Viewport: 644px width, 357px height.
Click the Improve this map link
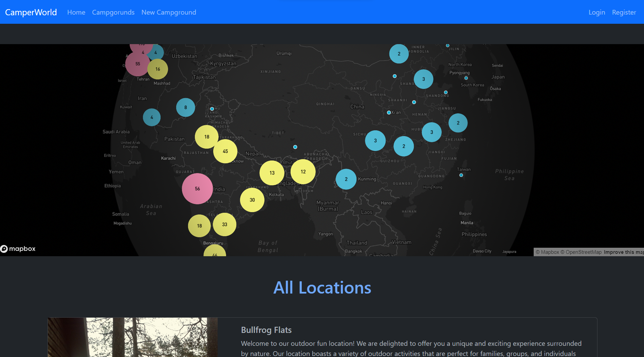[624, 252]
